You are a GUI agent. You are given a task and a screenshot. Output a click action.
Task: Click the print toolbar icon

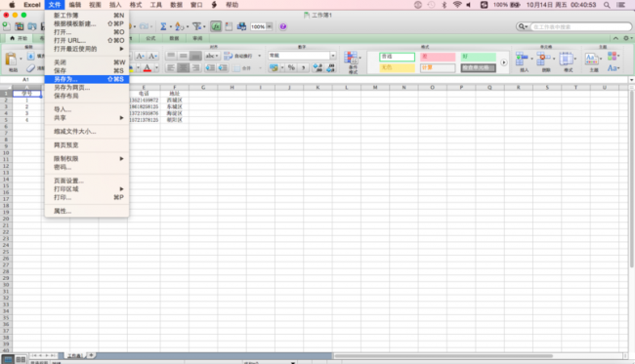[241, 26]
